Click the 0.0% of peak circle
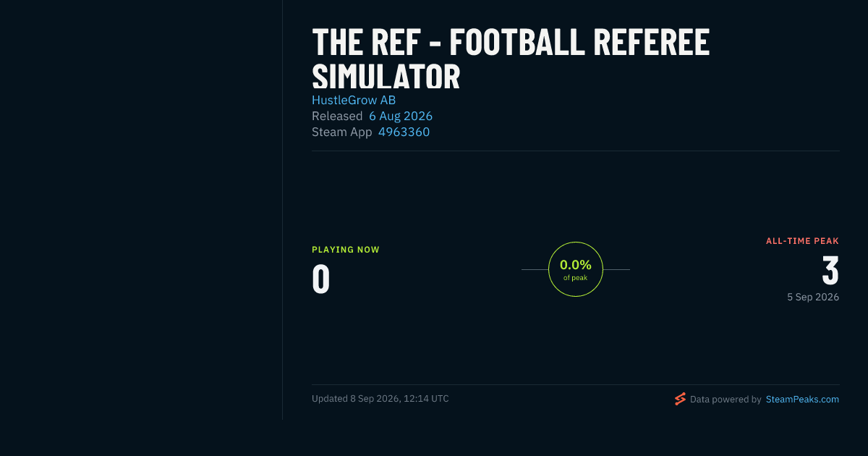The height and width of the screenshot is (456, 868). click(576, 269)
